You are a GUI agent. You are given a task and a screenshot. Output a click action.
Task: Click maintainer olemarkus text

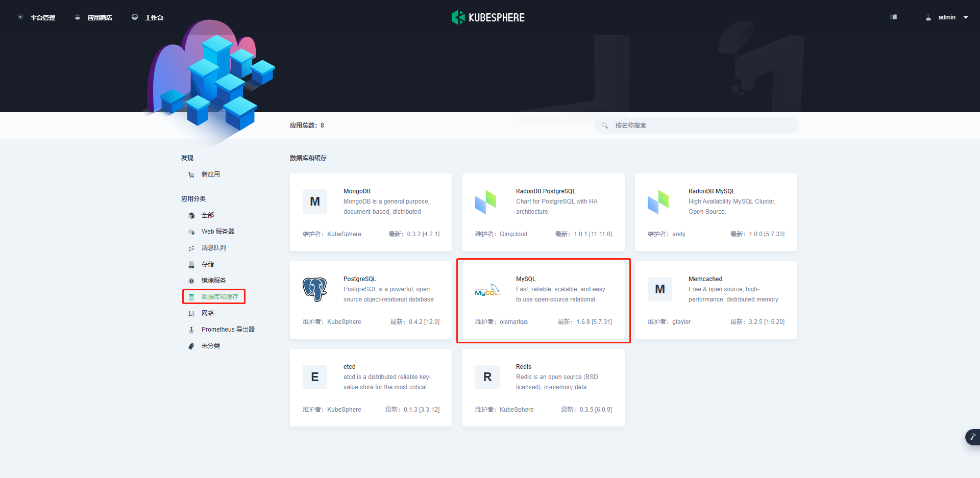pos(513,322)
